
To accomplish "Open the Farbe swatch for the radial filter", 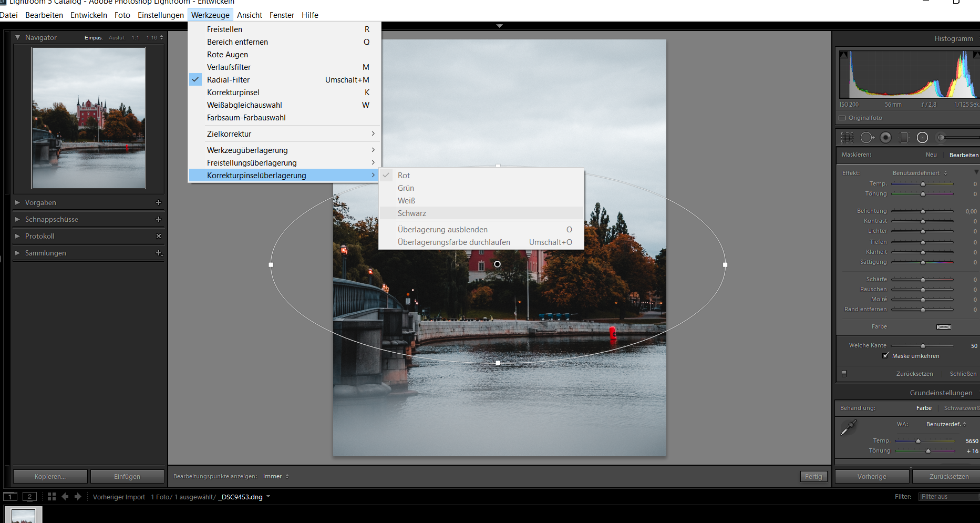I will [x=943, y=326].
